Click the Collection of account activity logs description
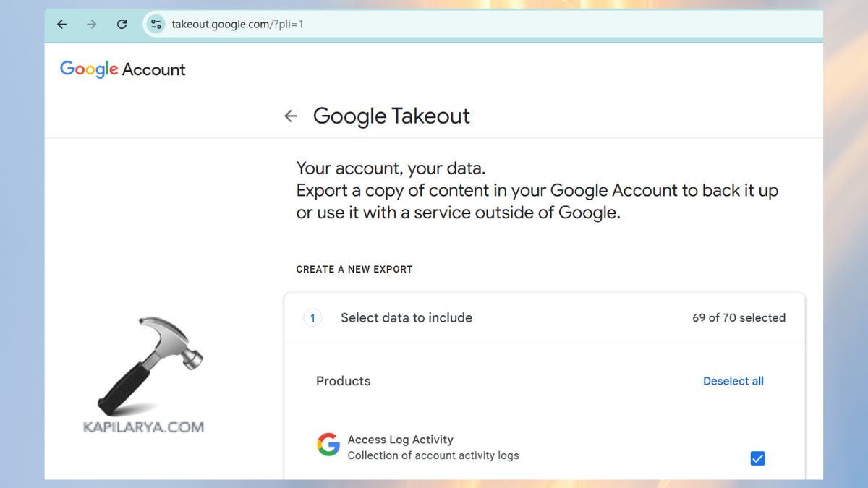Viewport: 868px width, 488px height. pyautogui.click(x=433, y=456)
